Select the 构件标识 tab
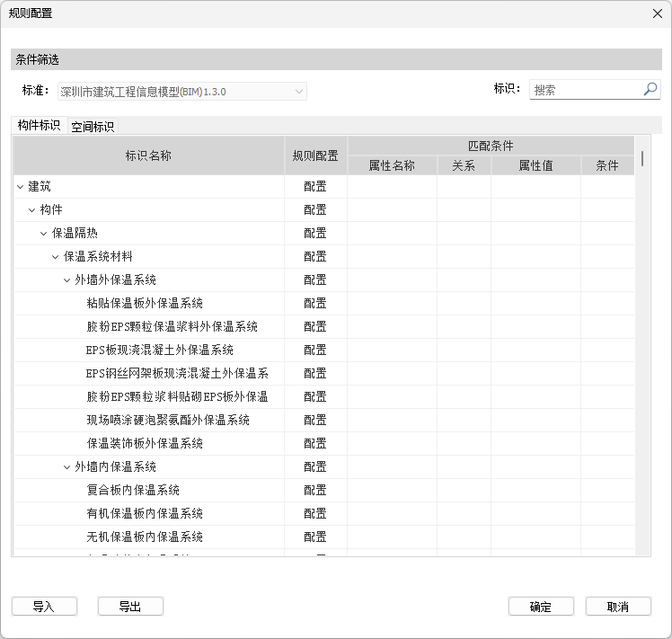 click(x=39, y=126)
